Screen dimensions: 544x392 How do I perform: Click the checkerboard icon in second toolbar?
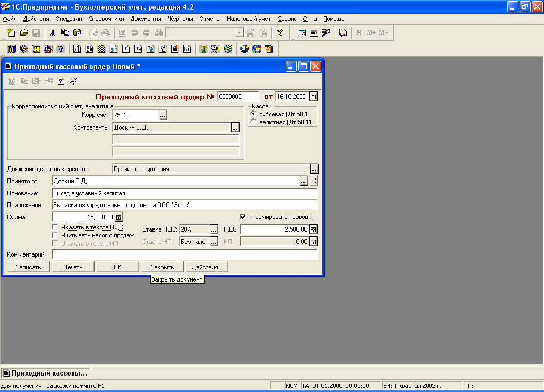[x=101, y=49]
